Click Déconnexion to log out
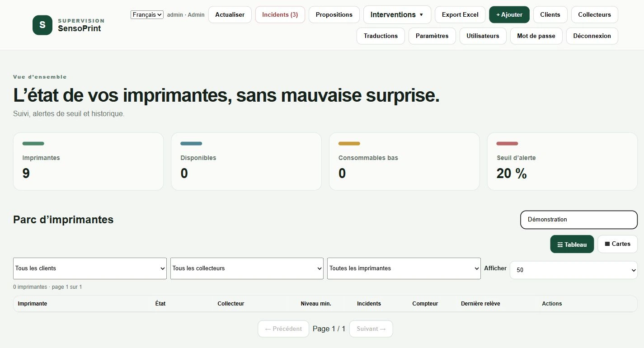Screen dimensions: 644x348 click(x=592, y=36)
